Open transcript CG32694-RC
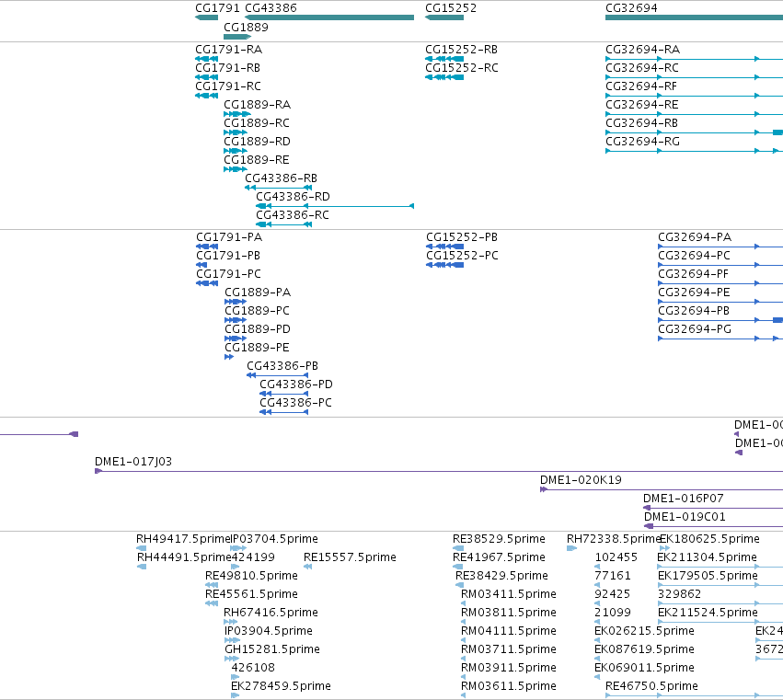The height and width of the screenshot is (700, 783). [x=642, y=68]
